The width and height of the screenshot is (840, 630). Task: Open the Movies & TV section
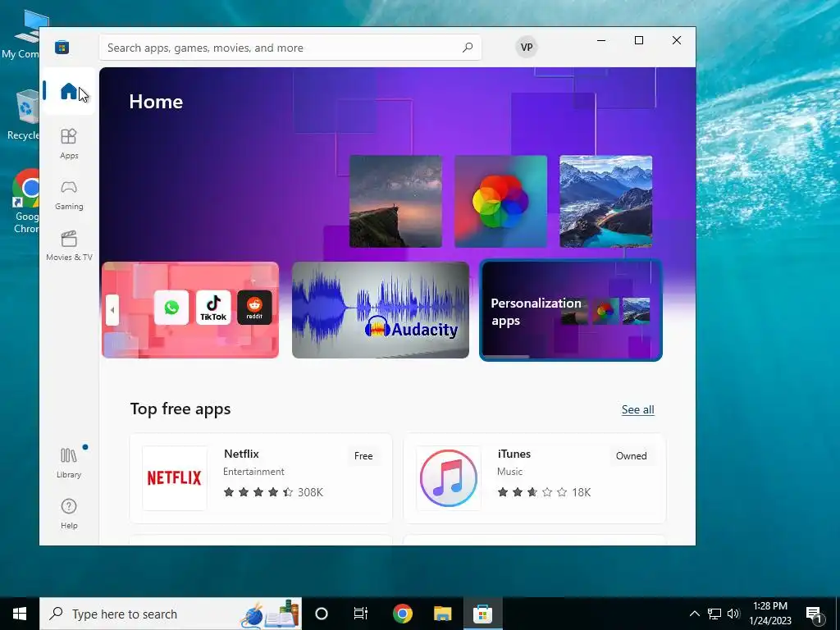coord(69,246)
